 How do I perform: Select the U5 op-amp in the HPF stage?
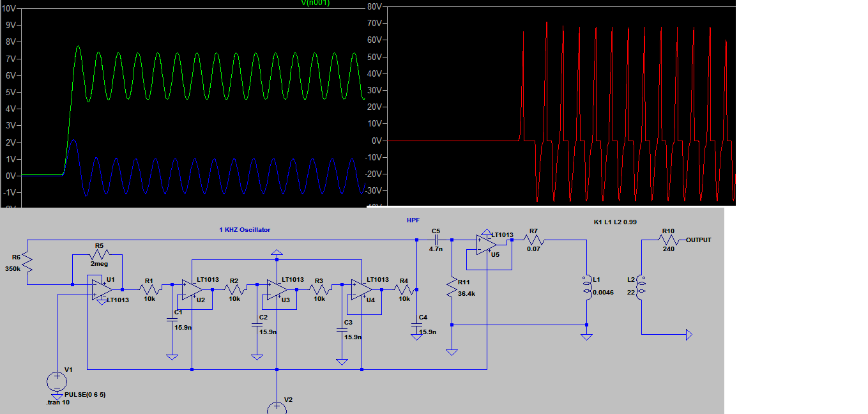coord(487,245)
